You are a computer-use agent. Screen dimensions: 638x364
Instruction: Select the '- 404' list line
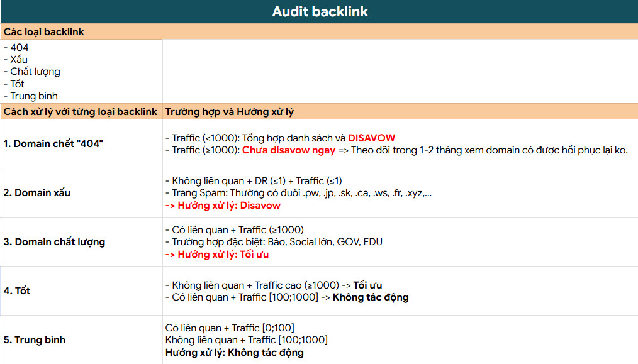16,48
